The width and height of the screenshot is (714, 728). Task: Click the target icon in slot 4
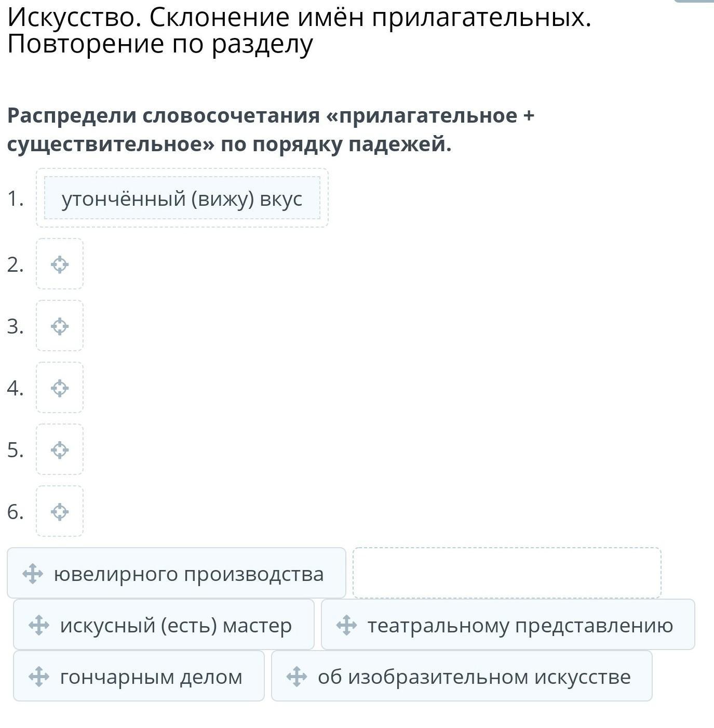[60, 388]
